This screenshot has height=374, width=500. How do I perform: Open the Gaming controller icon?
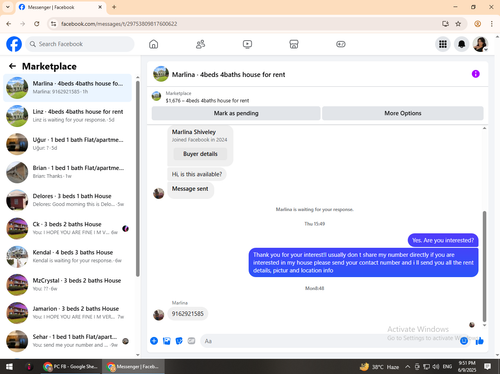pyautogui.click(x=341, y=44)
